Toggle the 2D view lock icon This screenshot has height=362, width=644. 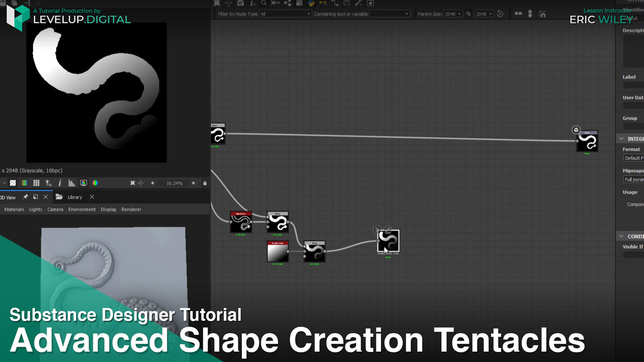tap(205, 183)
